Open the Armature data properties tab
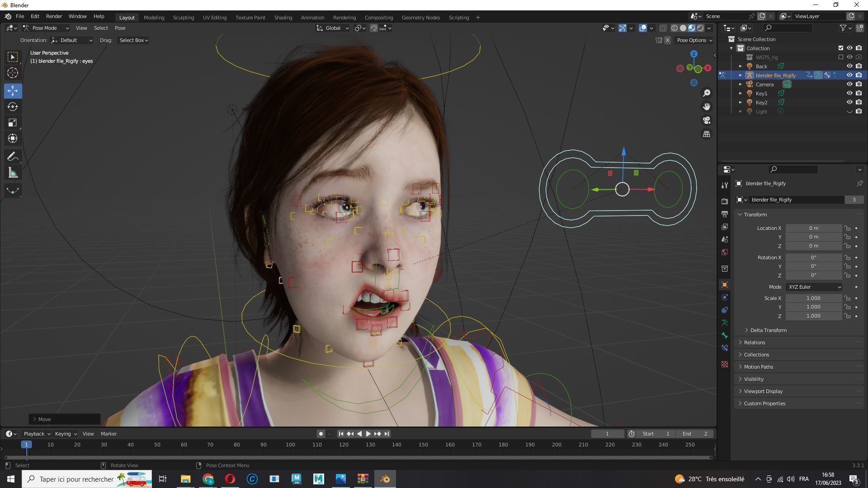 (725, 323)
